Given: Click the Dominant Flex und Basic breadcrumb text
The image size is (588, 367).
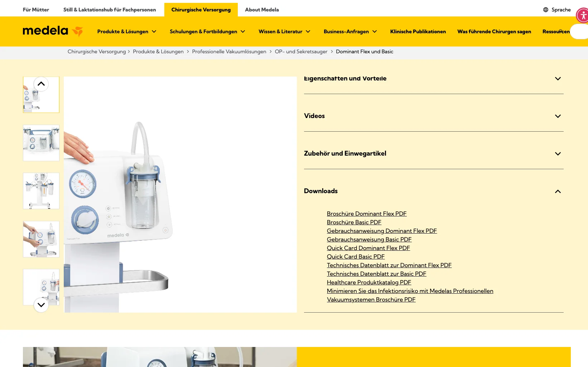Looking at the screenshot, I should point(365,52).
